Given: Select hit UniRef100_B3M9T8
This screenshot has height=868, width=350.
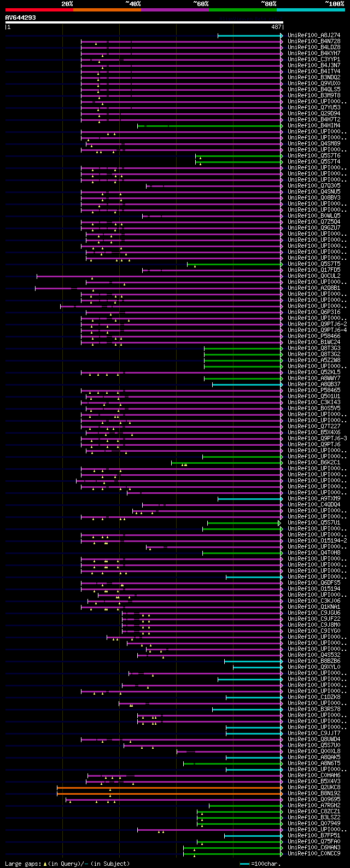Looking at the screenshot, I should pyautogui.click(x=314, y=96).
